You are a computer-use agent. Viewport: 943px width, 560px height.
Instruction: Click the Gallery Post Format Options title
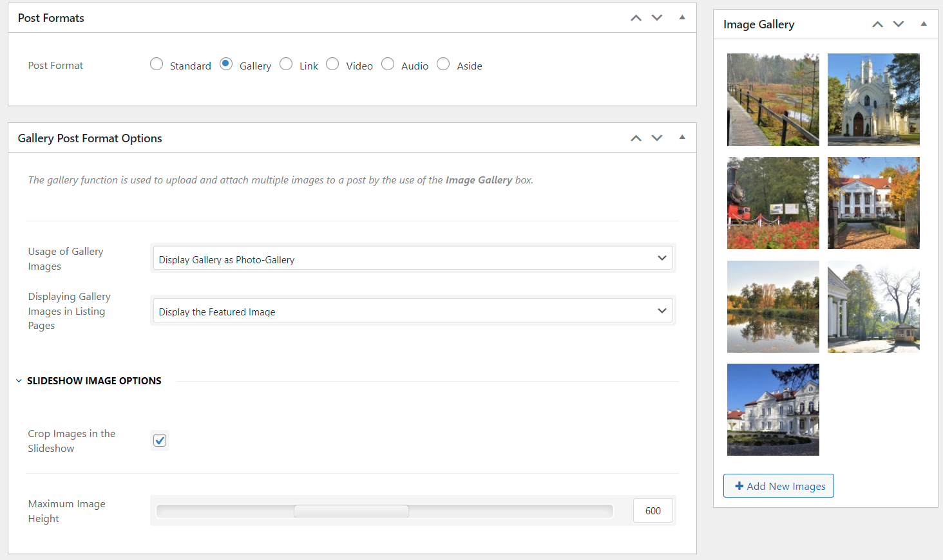tap(90, 138)
